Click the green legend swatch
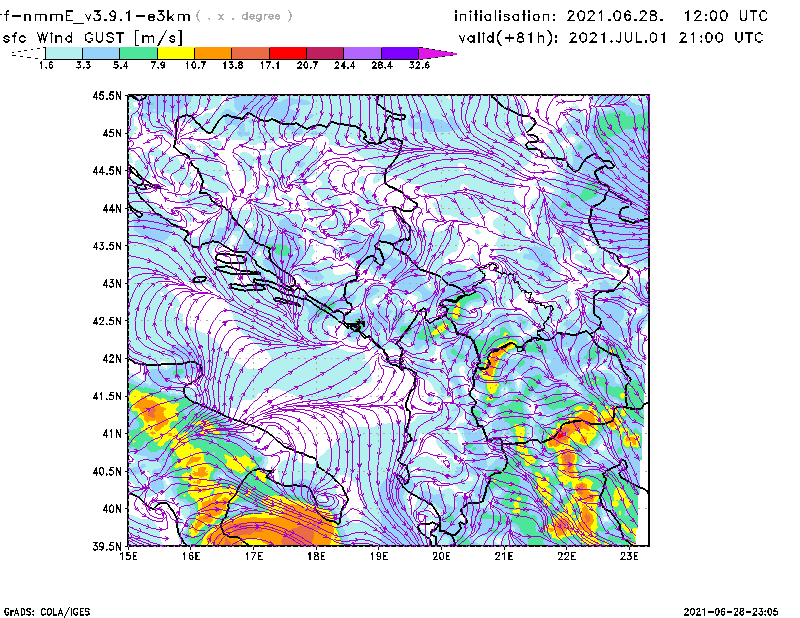Screen dimensions: 800x618 (x=138, y=53)
